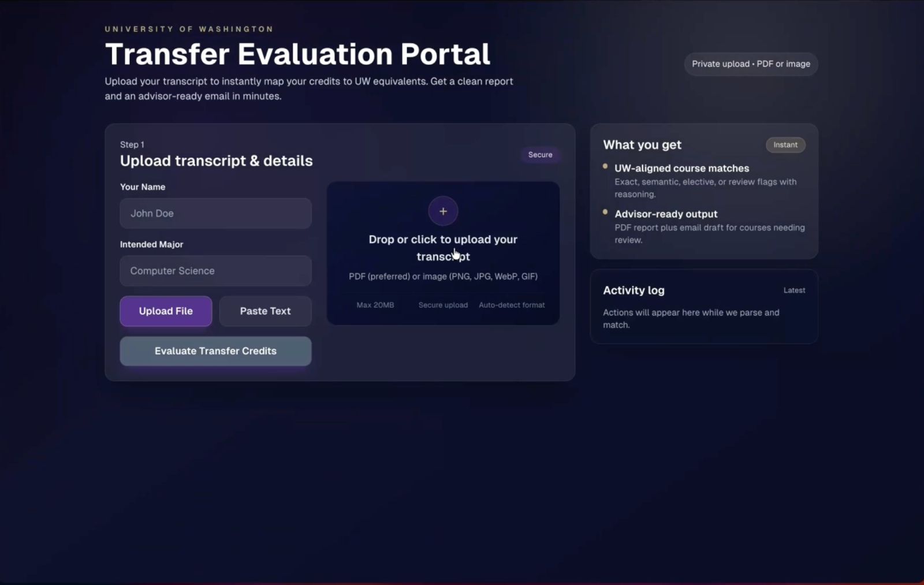This screenshot has width=924, height=585.
Task: Click 'UNIVERSITY OF WASHINGTON' header text
Action: tap(189, 29)
